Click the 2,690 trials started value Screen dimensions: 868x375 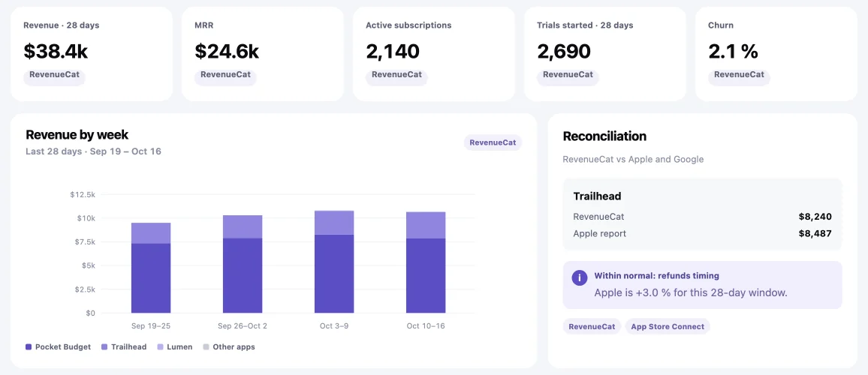(x=564, y=52)
